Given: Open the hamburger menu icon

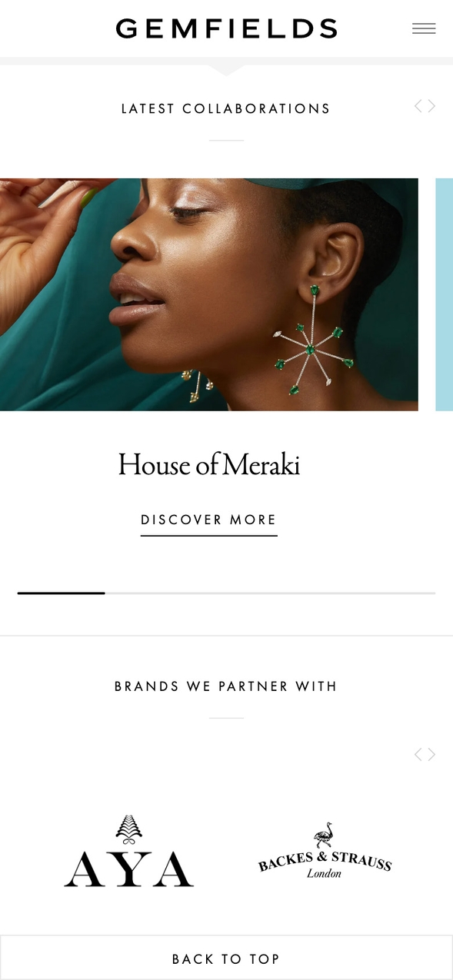Looking at the screenshot, I should coord(424,28).
